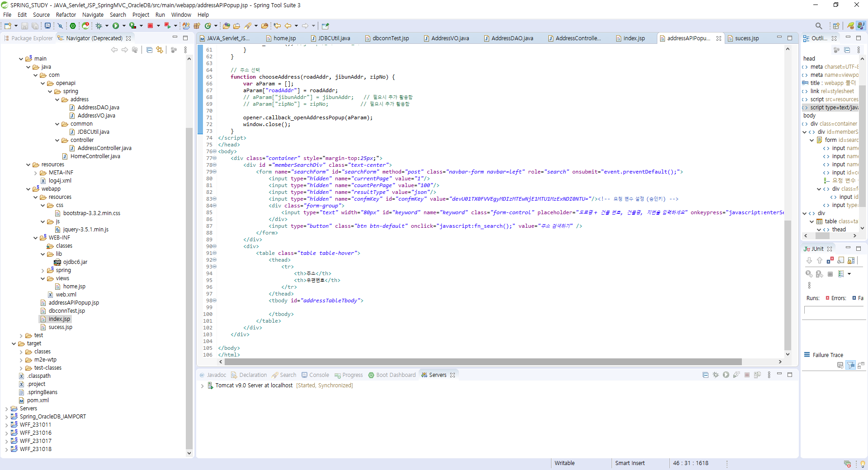Image resolution: width=868 pixels, height=470 pixels.
Task: Toggle Link with Editor in Navigator toolbar
Action: (x=160, y=50)
